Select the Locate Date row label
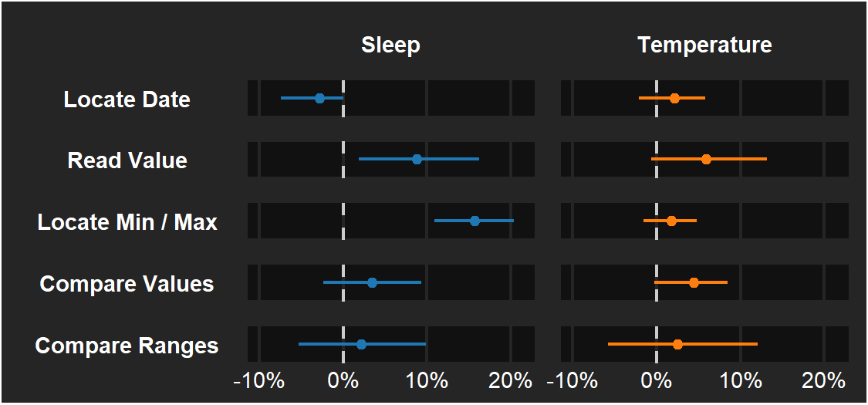 coord(127,100)
